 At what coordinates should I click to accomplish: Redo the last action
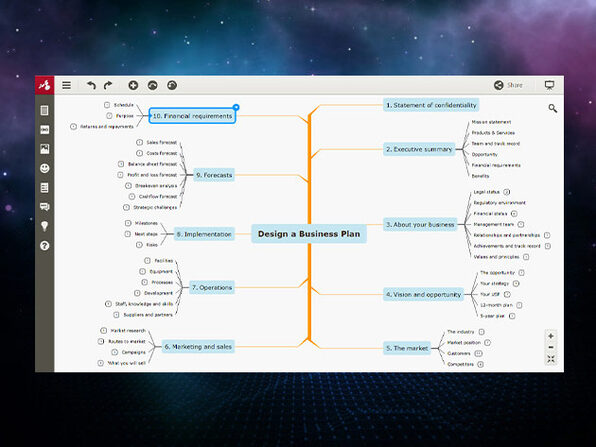[108, 85]
